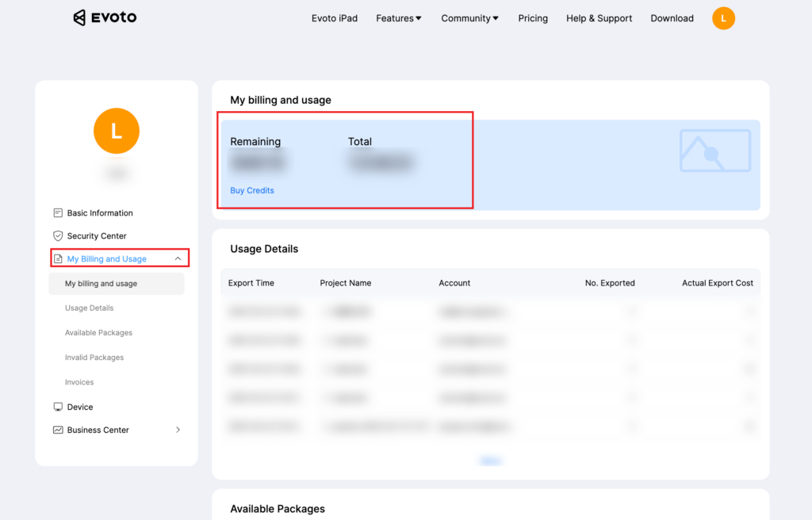This screenshot has width=812, height=520.
Task: Click the Security Center shield icon
Action: coord(58,235)
